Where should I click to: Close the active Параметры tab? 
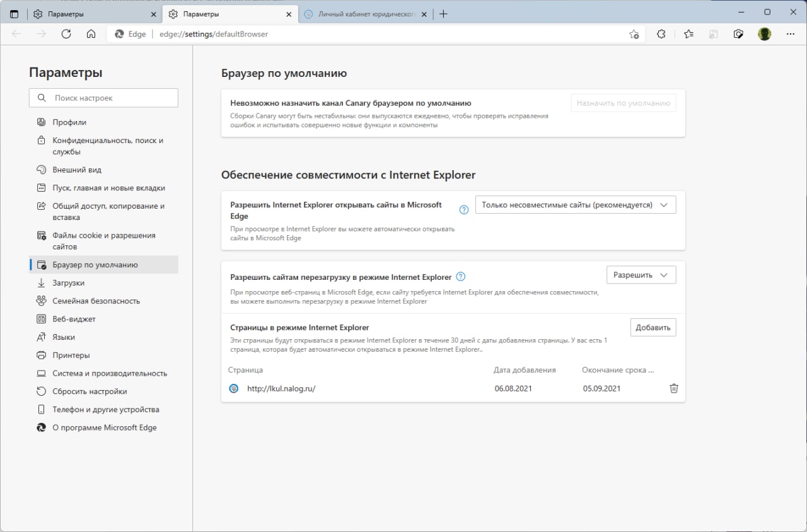(289, 14)
